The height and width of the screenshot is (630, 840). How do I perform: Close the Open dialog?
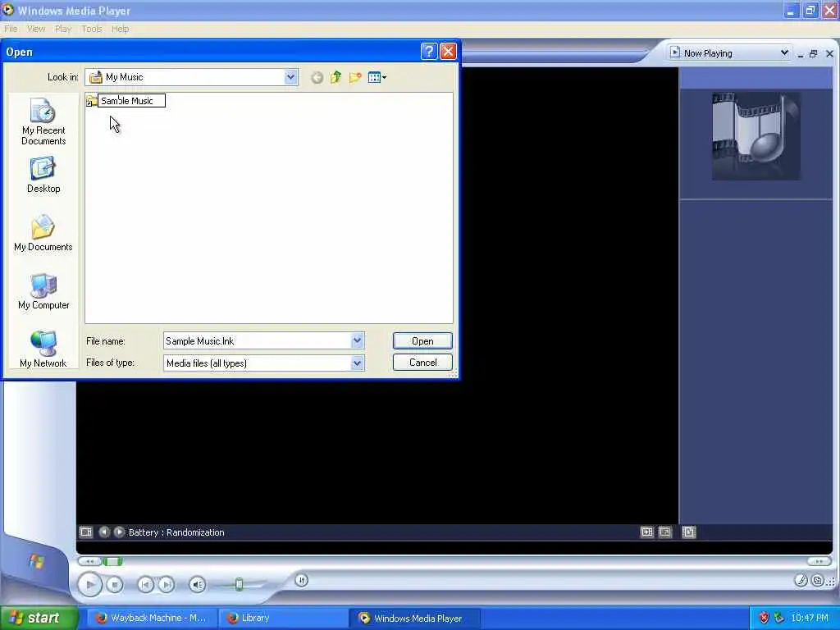(448, 52)
